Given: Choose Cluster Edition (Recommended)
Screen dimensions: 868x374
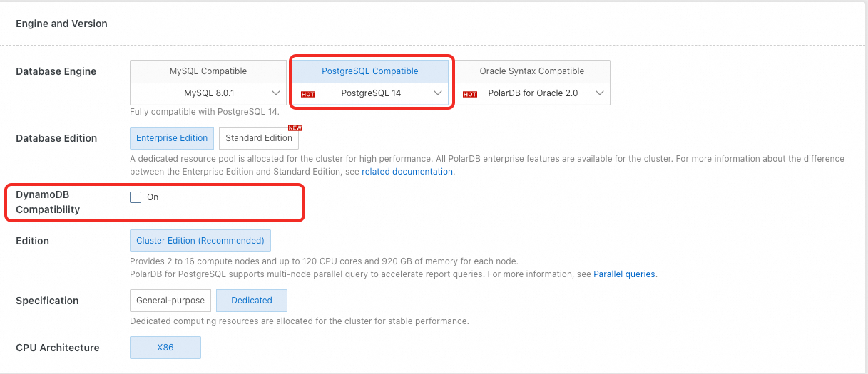Looking at the screenshot, I should 200,241.
